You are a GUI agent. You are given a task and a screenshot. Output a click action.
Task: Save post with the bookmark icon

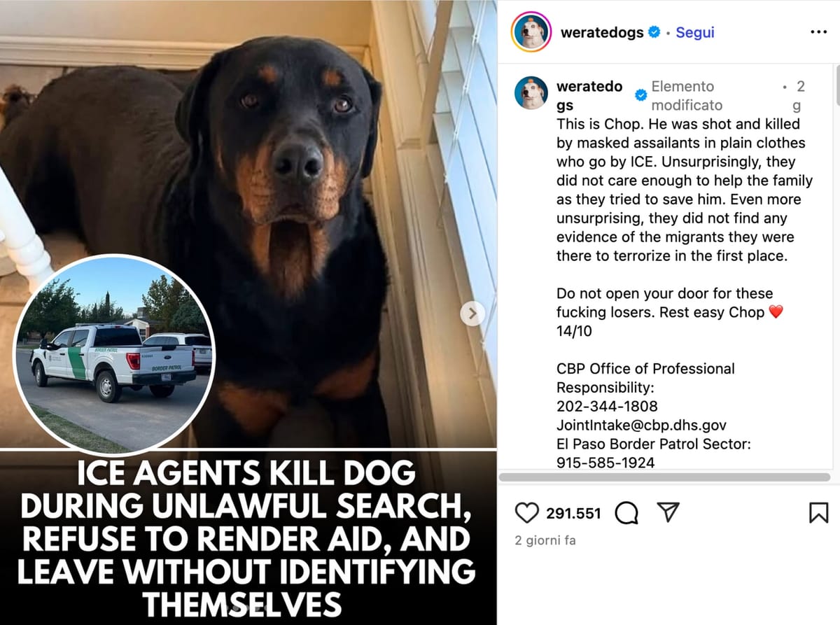click(818, 513)
